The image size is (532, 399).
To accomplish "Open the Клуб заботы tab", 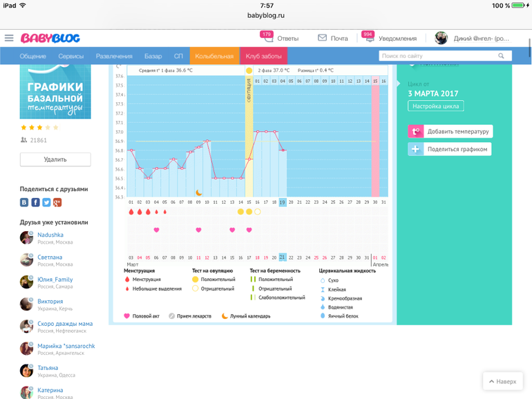I will point(263,56).
